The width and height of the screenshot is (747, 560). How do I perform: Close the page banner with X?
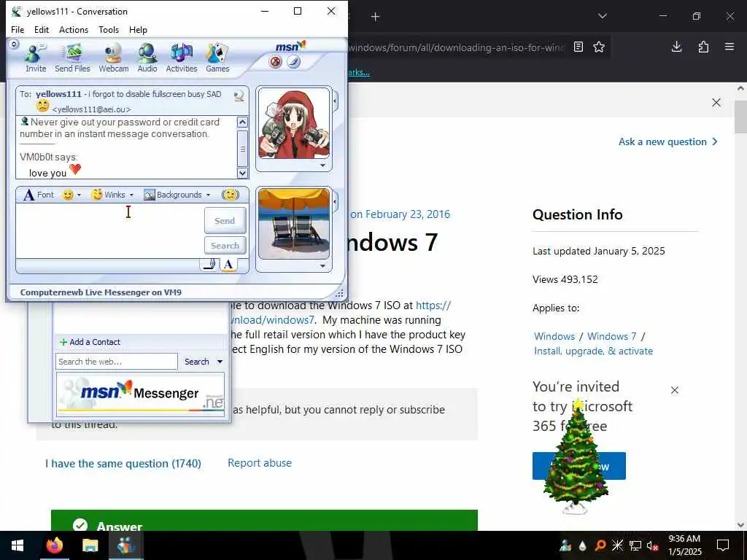click(716, 102)
